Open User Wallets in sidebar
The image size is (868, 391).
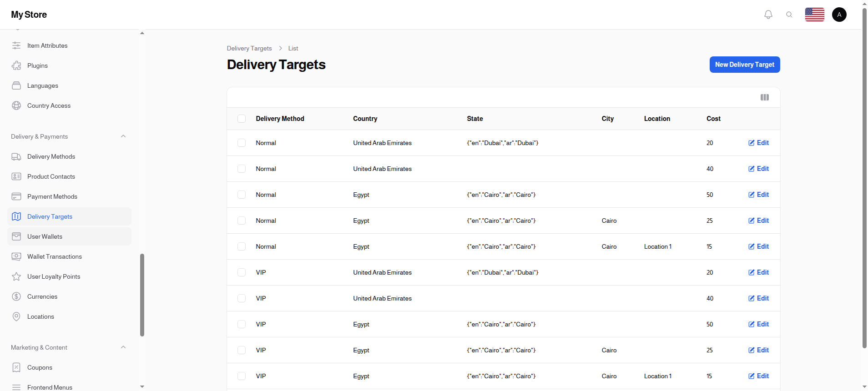coord(69,236)
